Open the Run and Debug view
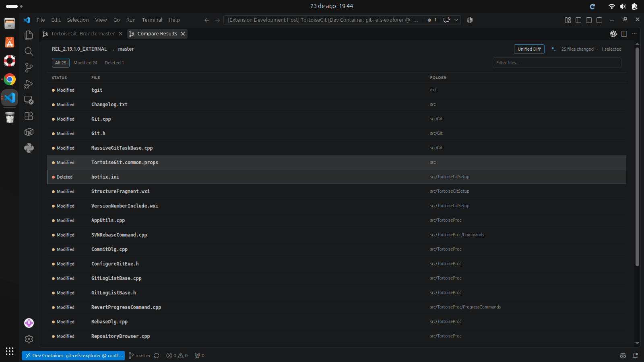The width and height of the screenshot is (644, 362). point(29,84)
